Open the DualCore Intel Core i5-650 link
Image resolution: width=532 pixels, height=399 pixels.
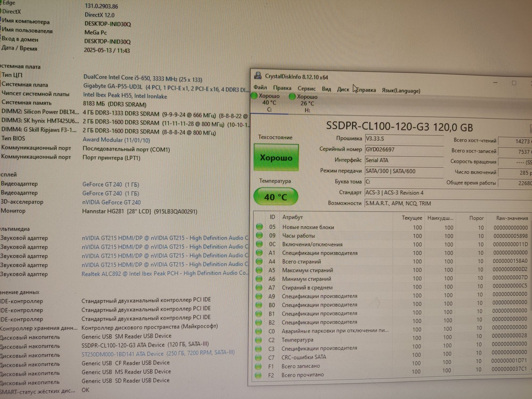143,78
